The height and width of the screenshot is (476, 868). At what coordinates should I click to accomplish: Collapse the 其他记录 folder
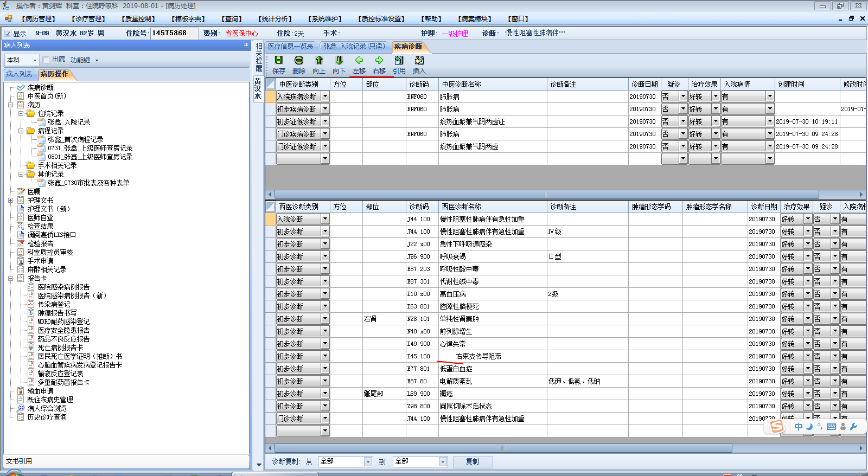(21, 174)
